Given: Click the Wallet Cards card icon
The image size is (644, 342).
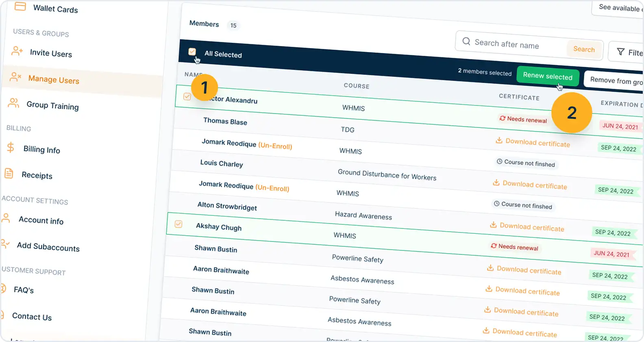Looking at the screenshot, I should tap(20, 6).
